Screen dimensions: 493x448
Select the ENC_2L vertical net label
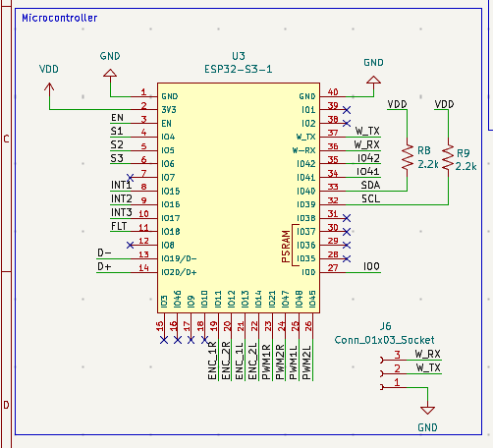point(252,361)
